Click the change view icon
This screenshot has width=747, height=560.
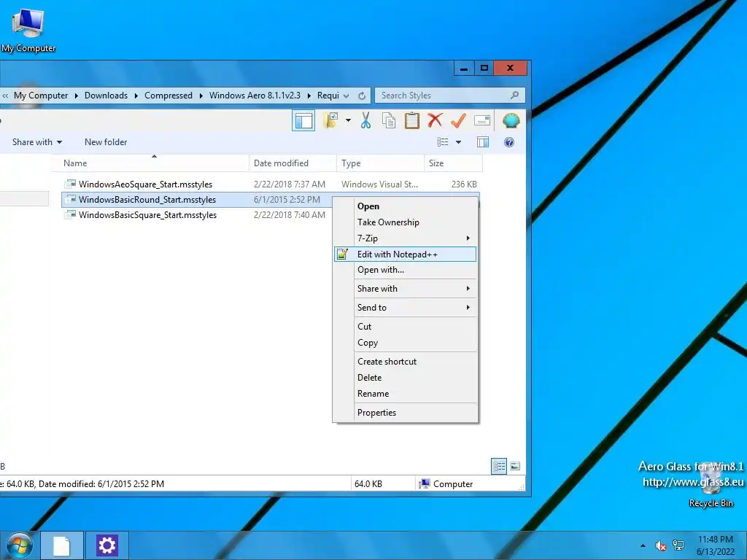[443, 142]
